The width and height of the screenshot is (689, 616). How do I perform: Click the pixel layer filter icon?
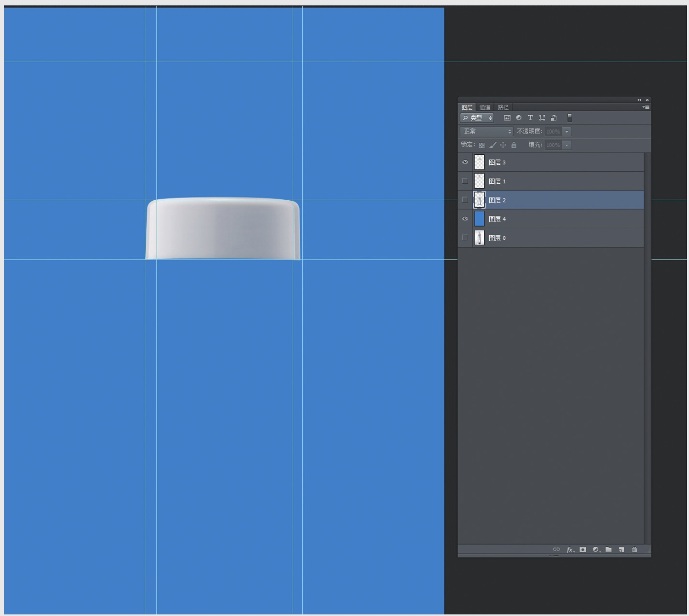click(507, 118)
